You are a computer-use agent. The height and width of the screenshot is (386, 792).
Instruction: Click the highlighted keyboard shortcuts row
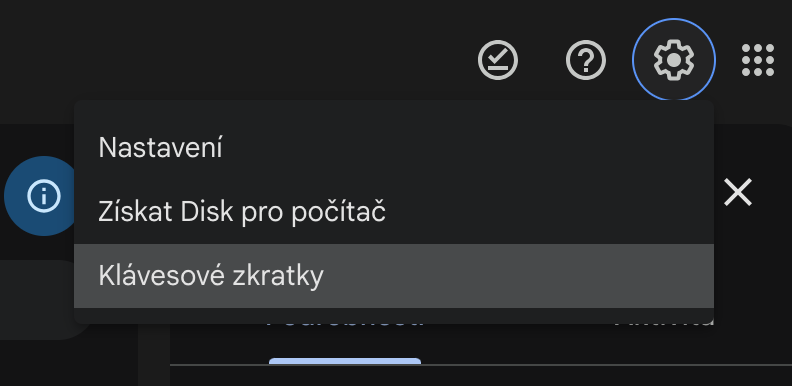(393, 276)
